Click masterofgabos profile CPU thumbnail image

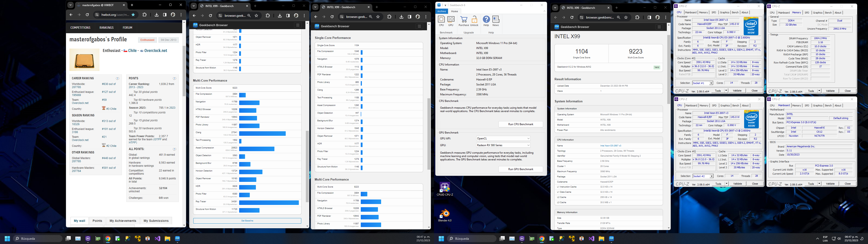[84, 60]
